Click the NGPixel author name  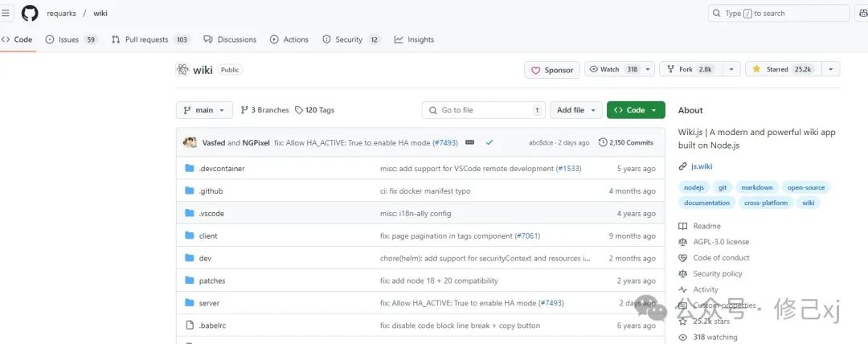256,142
